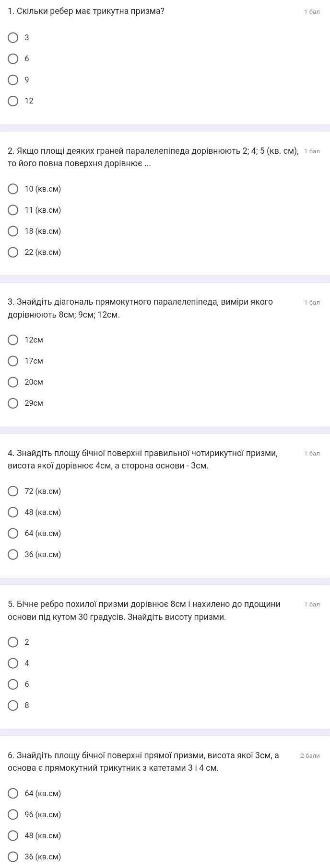Choose 17см as the diagonal answer

coord(13,361)
